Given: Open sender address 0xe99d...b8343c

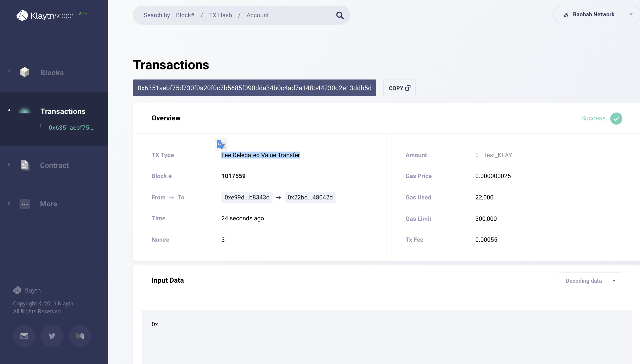Looking at the screenshot, I should [247, 198].
